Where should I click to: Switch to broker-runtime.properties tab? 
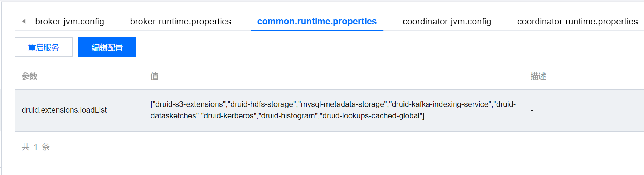(180, 22)
